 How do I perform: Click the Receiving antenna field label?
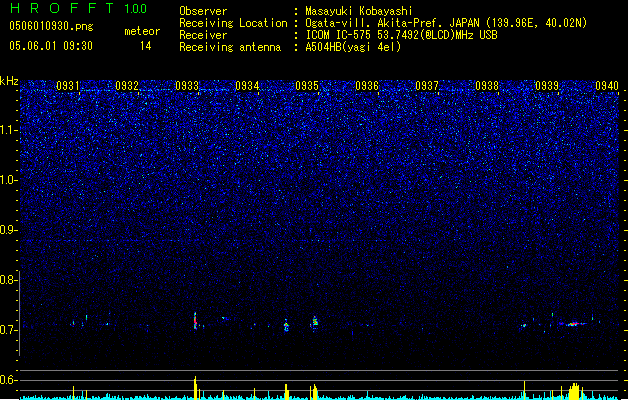230,47
